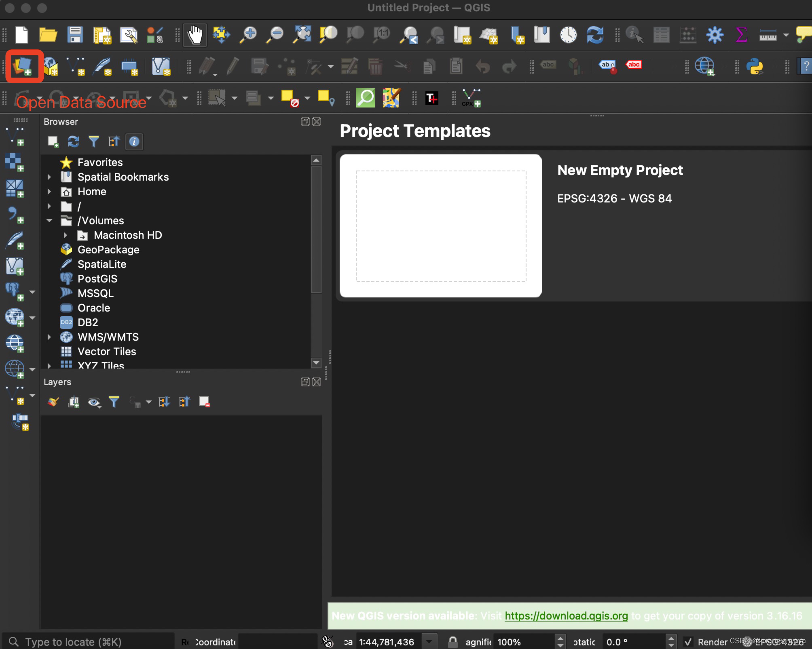
Task: Select the PostGIS browser entry
Action: (97, 279)
